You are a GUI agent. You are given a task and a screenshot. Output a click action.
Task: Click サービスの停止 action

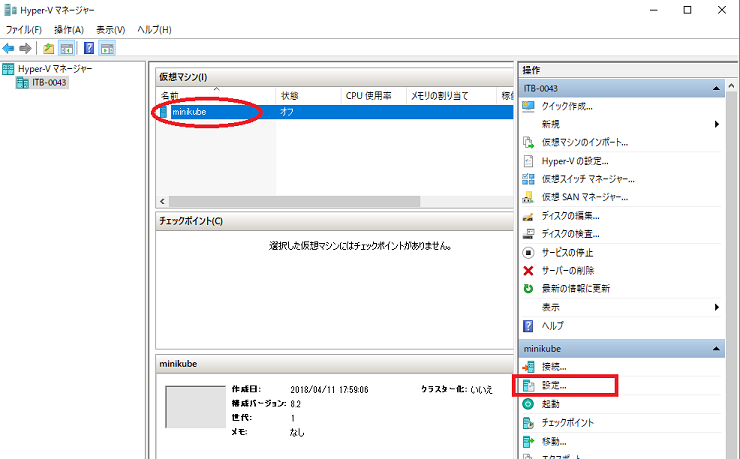pos(567,253)
